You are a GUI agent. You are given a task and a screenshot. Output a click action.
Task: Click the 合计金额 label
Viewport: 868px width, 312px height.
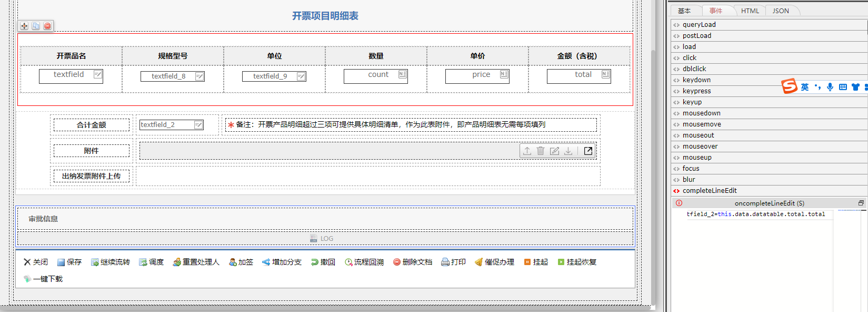pyautogui.click(x=92, y=125)
